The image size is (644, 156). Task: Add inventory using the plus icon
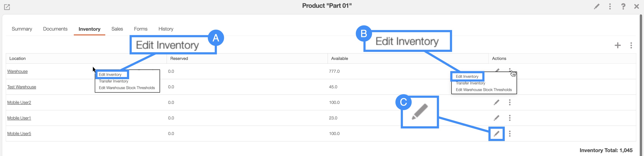click(x=618, y=45)
